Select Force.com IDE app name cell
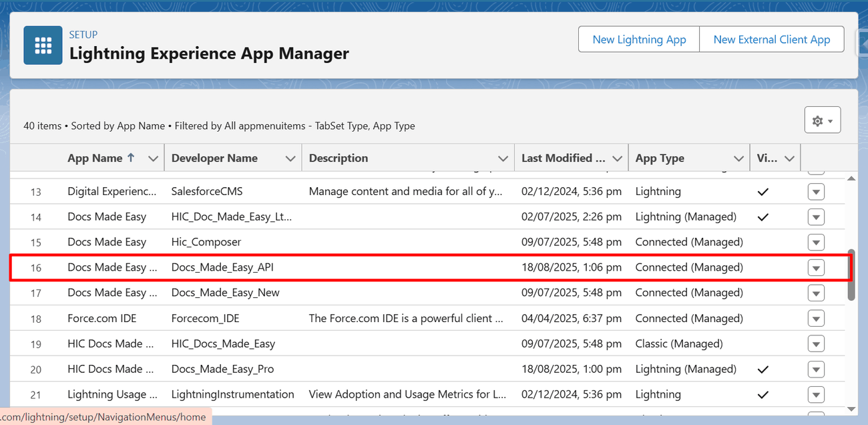Image resolution: width=868 pixels, height=425 pixels. (x=101, y=318)
